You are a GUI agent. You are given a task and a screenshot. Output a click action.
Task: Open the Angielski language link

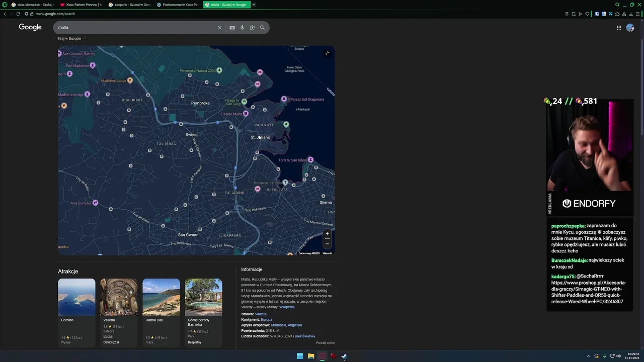coord(295,325)
